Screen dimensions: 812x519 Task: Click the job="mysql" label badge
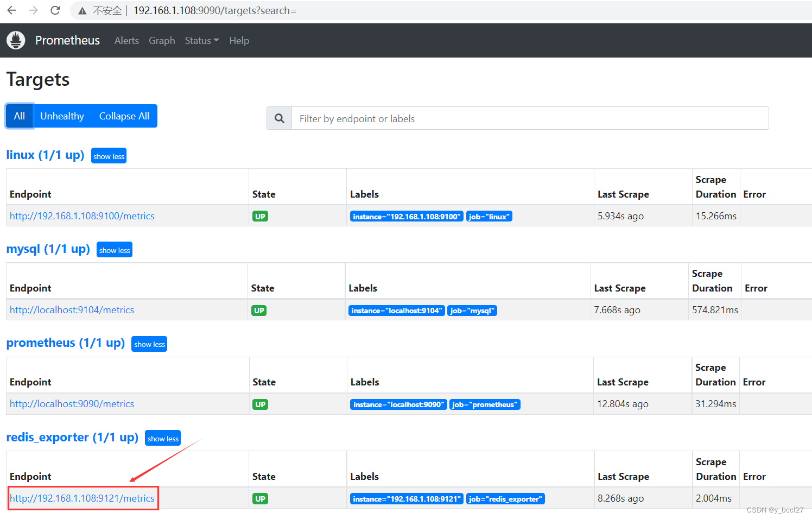[x=472, y=311]
